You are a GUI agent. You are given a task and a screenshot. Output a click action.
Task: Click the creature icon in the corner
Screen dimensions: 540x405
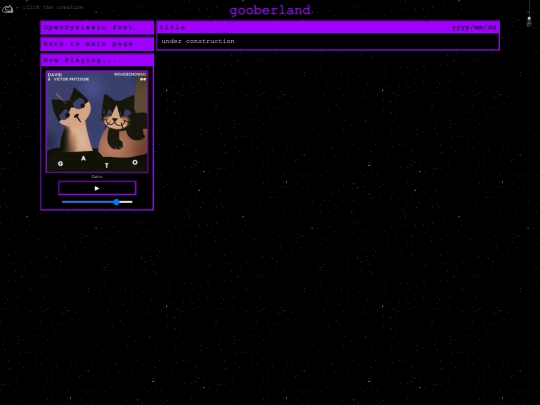click(8, 9)
